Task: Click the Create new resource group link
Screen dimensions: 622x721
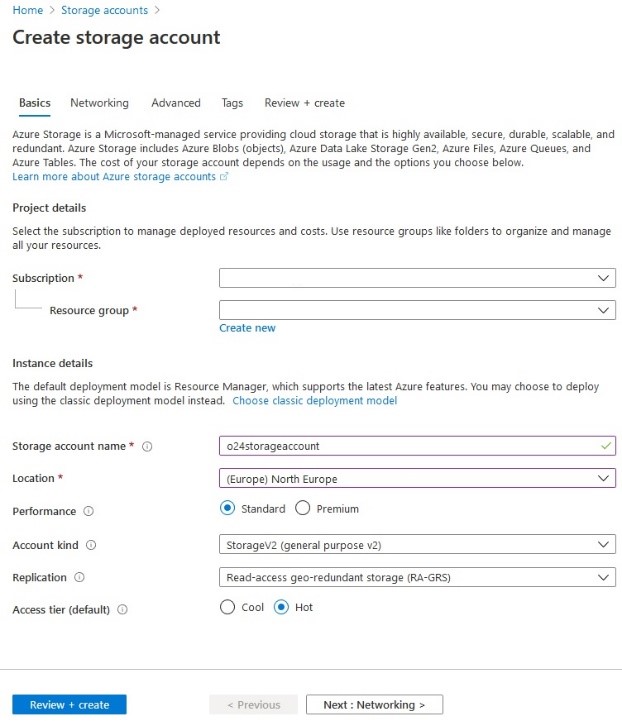Action: (x=247, y=328)
